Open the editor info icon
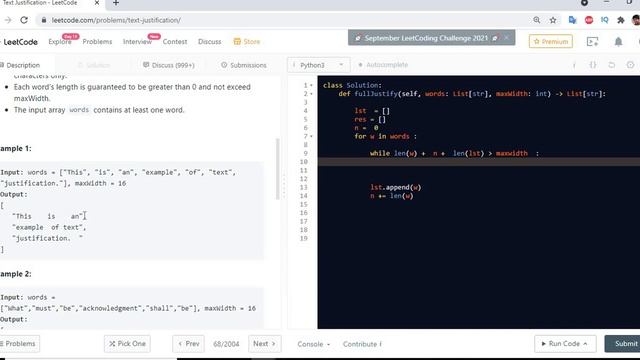 click(574, 65)
